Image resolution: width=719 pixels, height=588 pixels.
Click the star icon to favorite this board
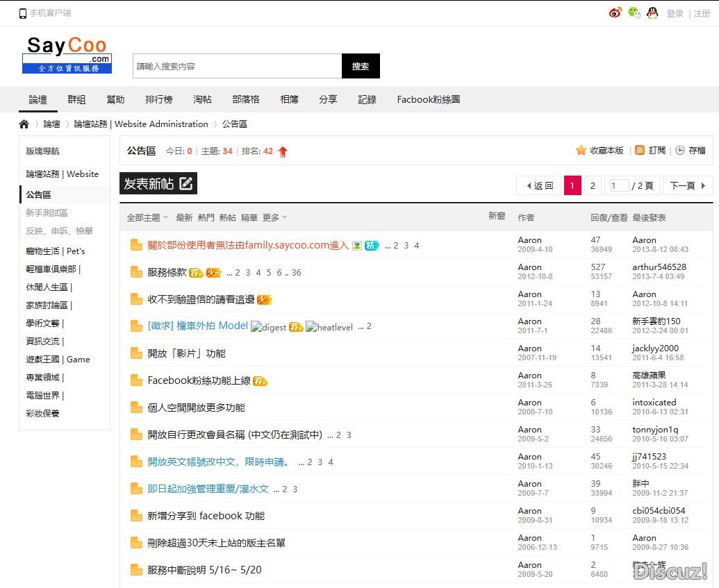(x=581, y=151)
